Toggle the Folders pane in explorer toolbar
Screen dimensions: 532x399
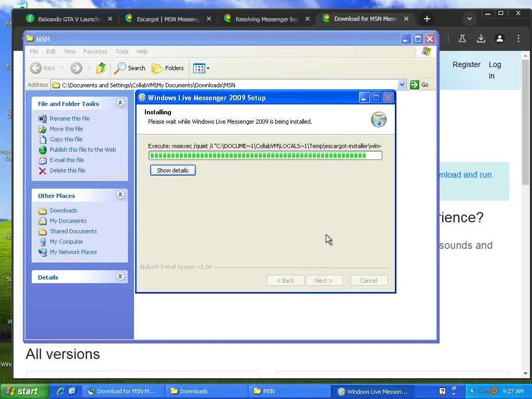point(168,68)
